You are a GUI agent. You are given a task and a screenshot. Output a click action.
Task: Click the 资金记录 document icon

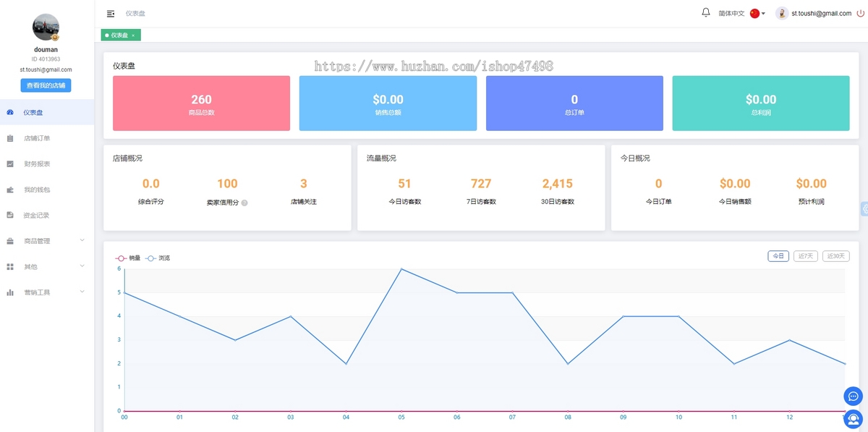pos(10,215)
